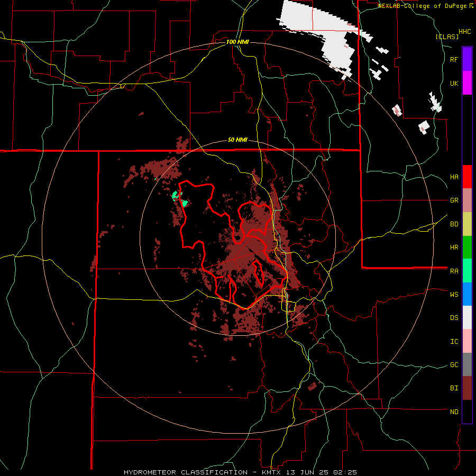Click the WS blue legend swatch
476x476 pixels.
467,294
